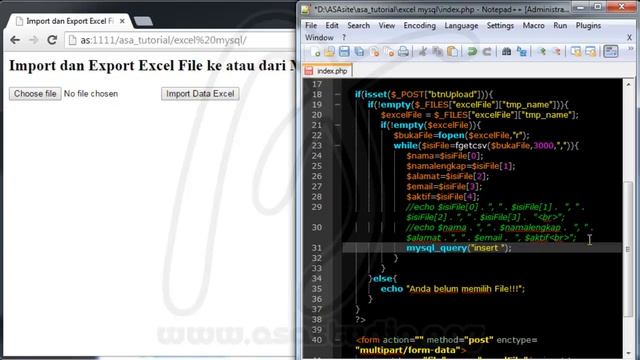This screenshot has width=640, height=360.
Task: Collapse the while loop fold at line 23
Action: click(x=338, y=145)
